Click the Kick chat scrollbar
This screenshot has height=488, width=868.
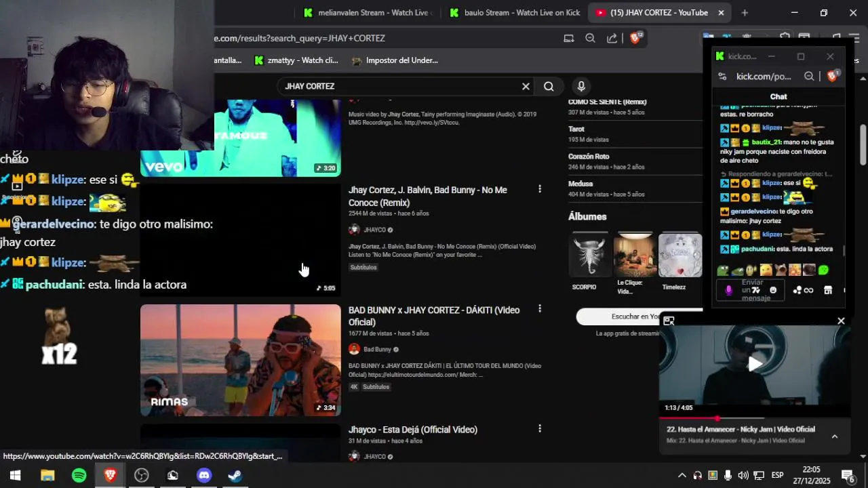tap(844, 251)
